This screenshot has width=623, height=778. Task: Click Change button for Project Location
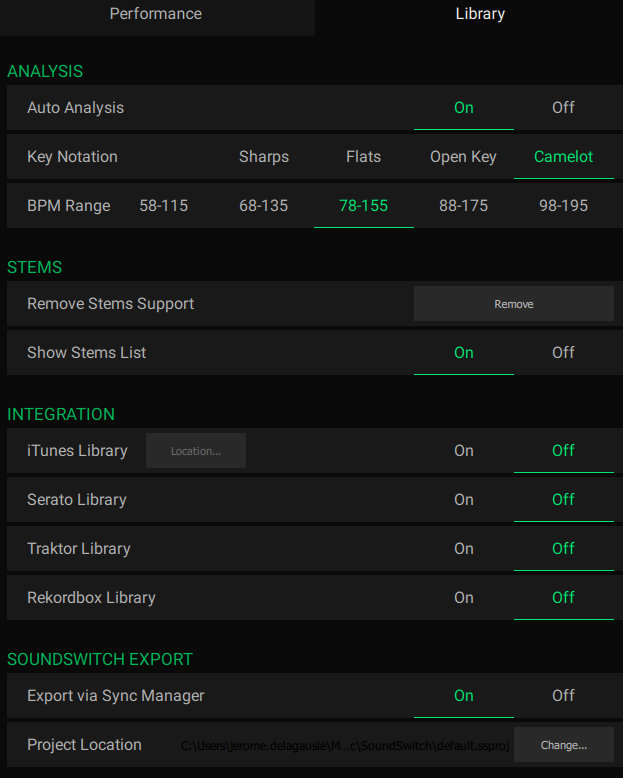564,745
